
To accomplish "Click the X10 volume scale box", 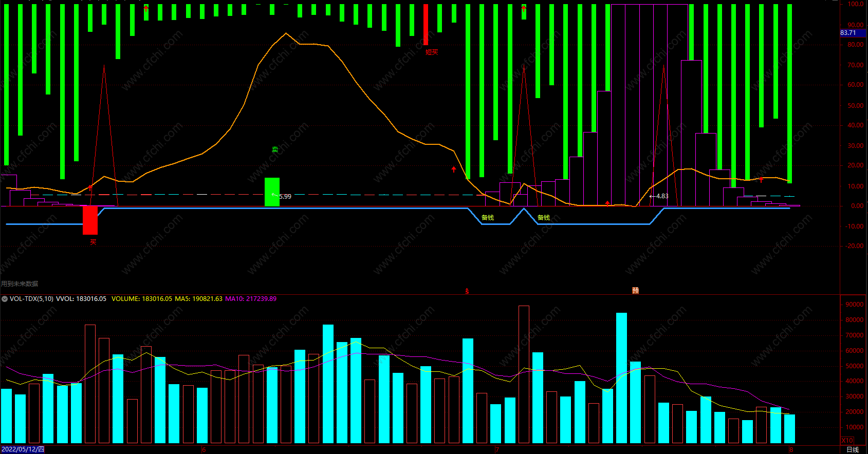I will (847, 440).
